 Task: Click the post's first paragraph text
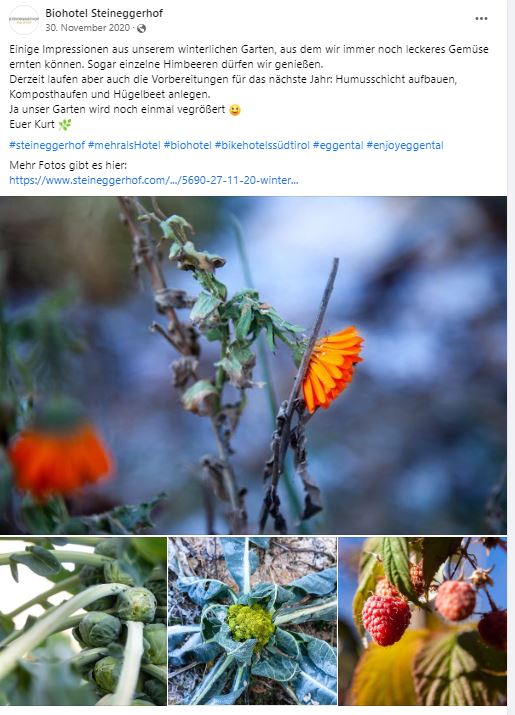[249, 57]
